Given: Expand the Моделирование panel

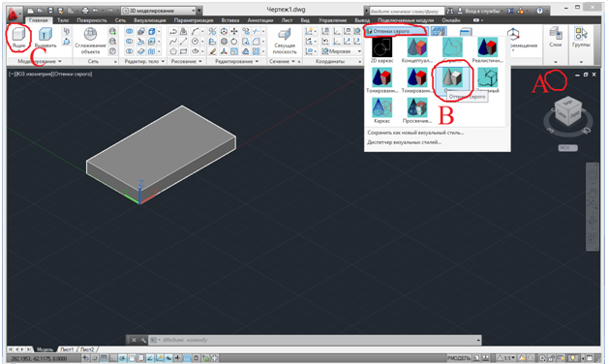Looking at the screenshot, I should [40, 61].
